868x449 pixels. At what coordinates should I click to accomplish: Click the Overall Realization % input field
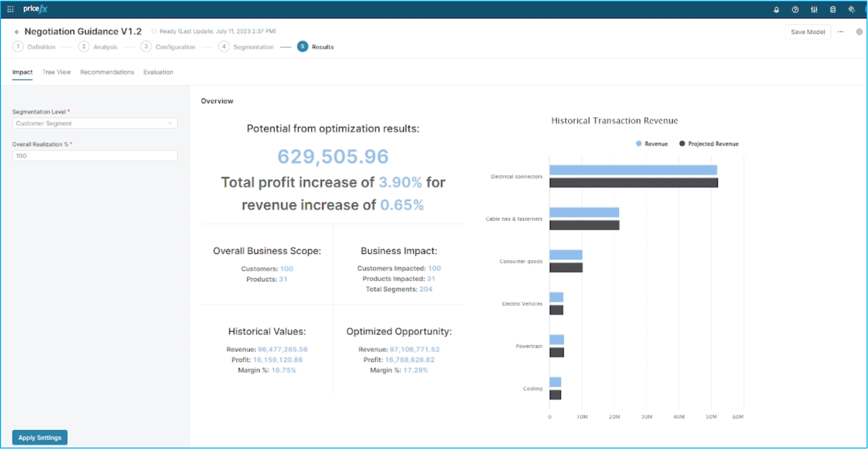point(95,156)
